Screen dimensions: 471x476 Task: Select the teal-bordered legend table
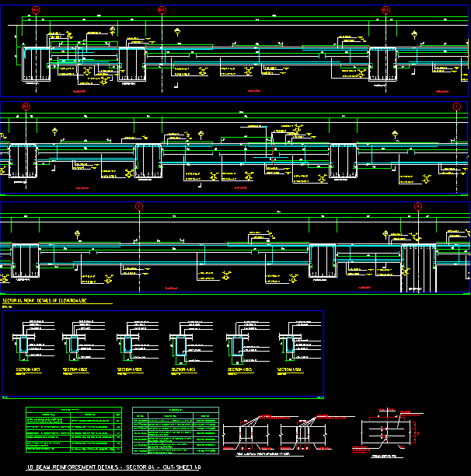pyautogui.click(x=176, y=430)
